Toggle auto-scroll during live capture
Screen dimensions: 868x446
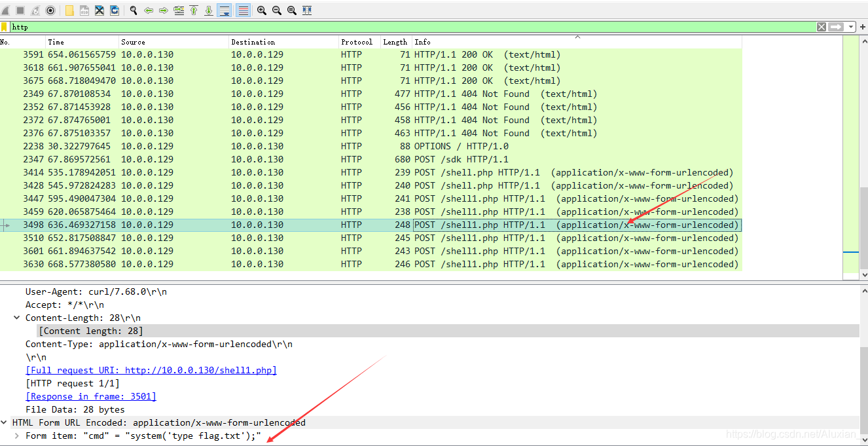(225, 10)
